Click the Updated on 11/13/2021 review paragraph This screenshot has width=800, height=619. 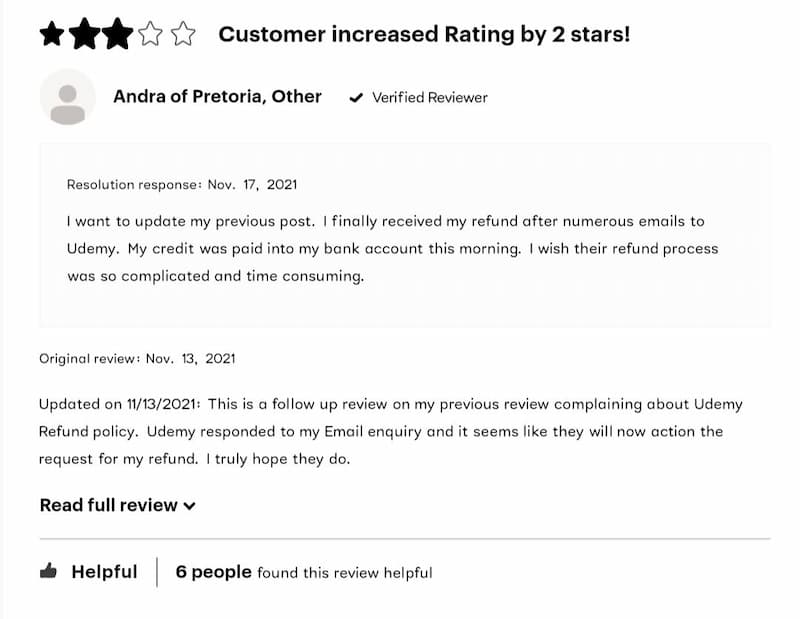tap(391, 431)
